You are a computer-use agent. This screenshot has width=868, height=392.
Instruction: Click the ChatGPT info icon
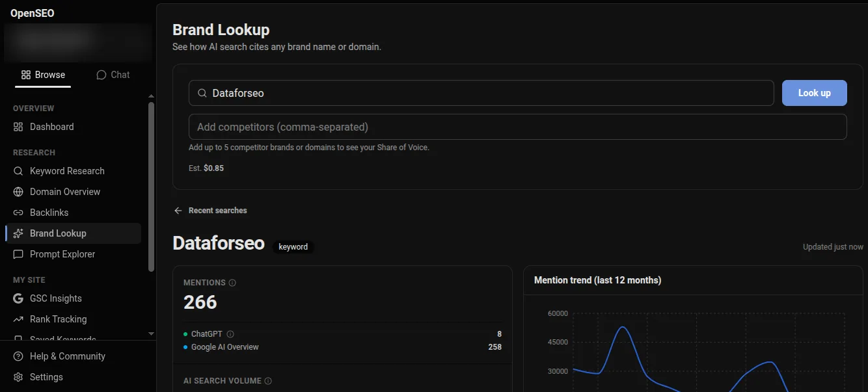pos(230,334)
